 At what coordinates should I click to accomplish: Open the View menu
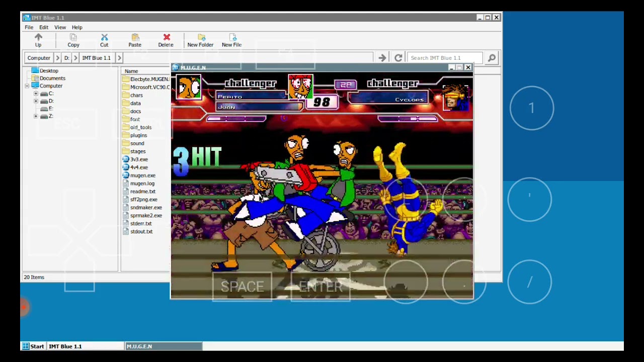tap(60, 27)
